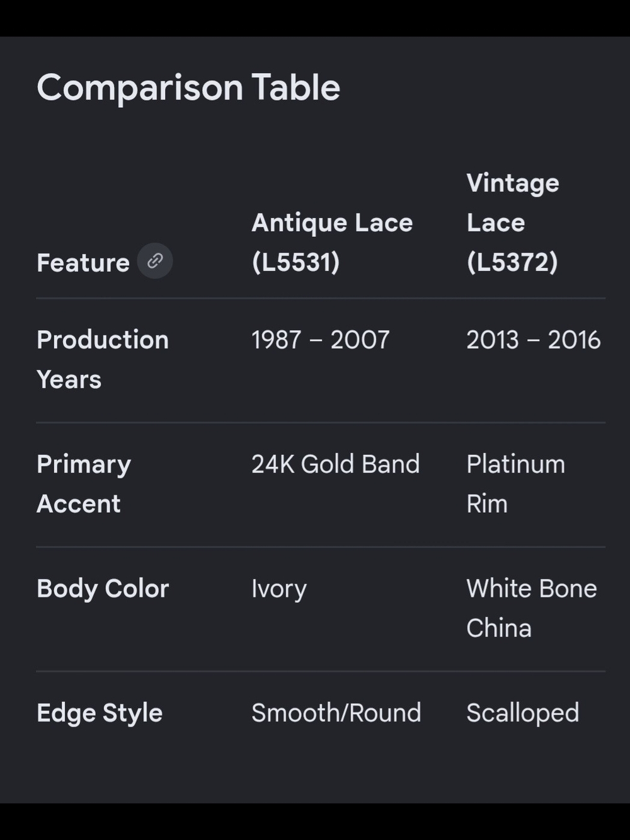Image resolution: width=630 pixels, height=840 pixels.
Task: Select the Comparison Table heading
Action: (188, 87)
